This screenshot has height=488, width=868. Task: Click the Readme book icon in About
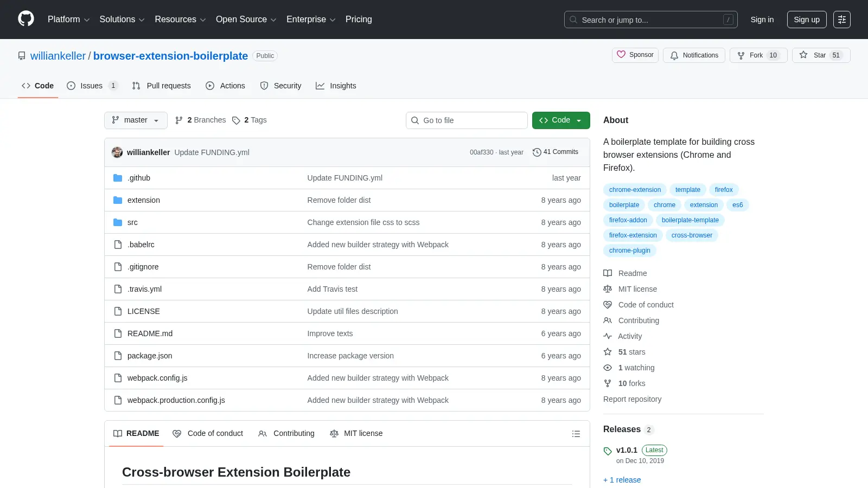coord(608,273)
